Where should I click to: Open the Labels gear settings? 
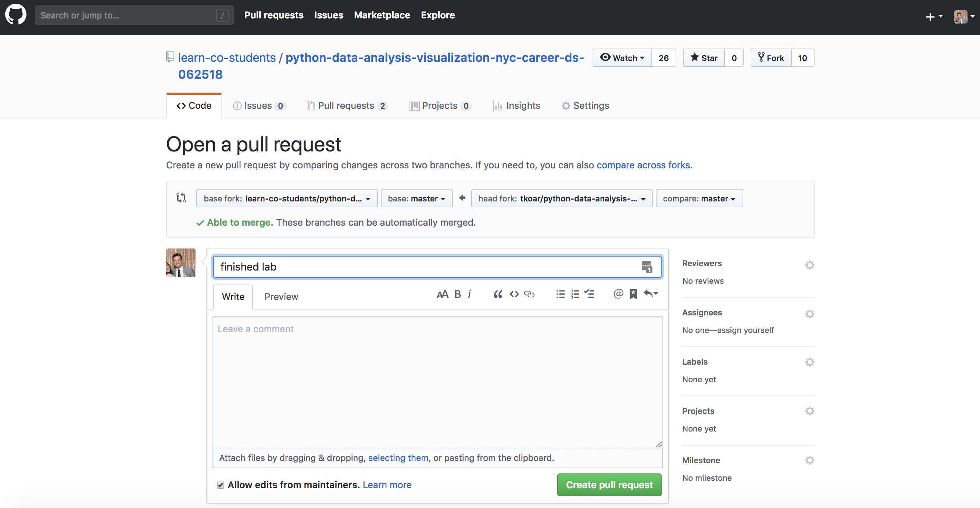[x=809, y=362]
